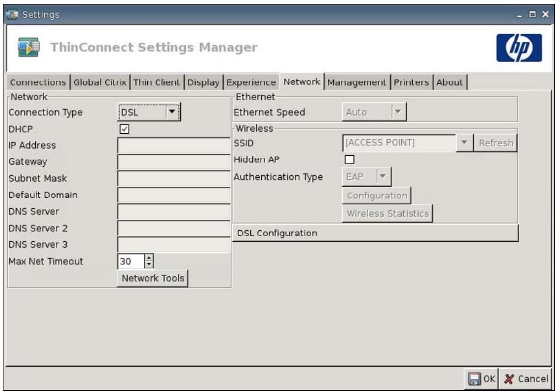Image resolution: width=556 pixels, height=392 pixels.
Task: Open the Management tab
Action: pos(357,82)
